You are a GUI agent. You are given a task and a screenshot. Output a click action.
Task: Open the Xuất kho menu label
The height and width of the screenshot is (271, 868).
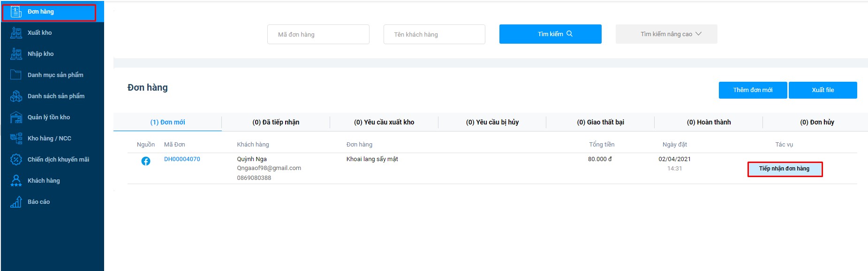click(40, 33)
